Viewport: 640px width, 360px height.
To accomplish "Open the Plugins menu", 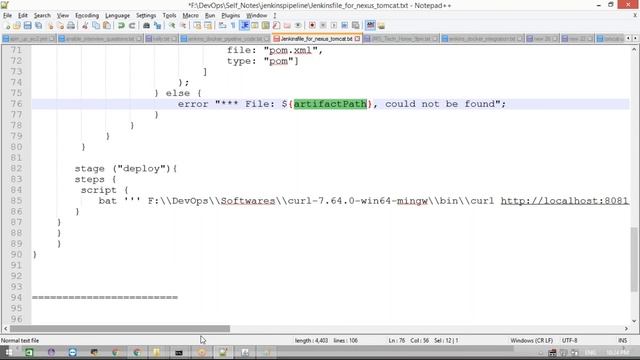I will [x=231, y=16].
